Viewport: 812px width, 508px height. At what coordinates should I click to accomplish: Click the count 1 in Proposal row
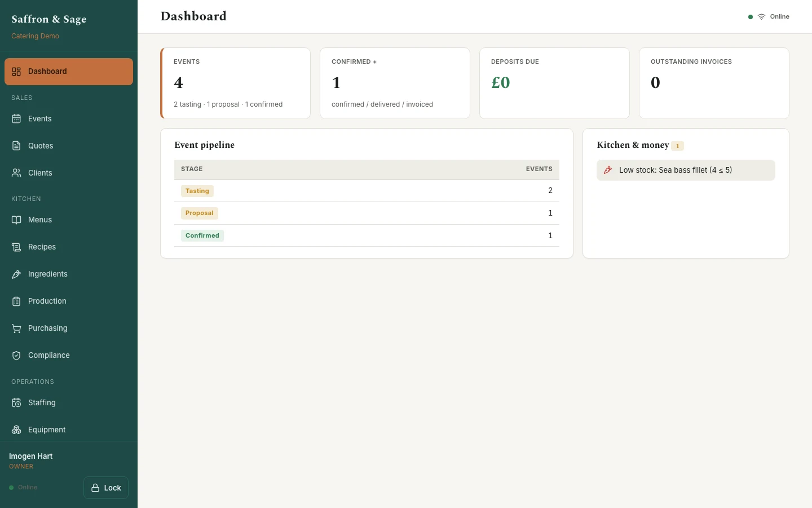click(550, 213)
